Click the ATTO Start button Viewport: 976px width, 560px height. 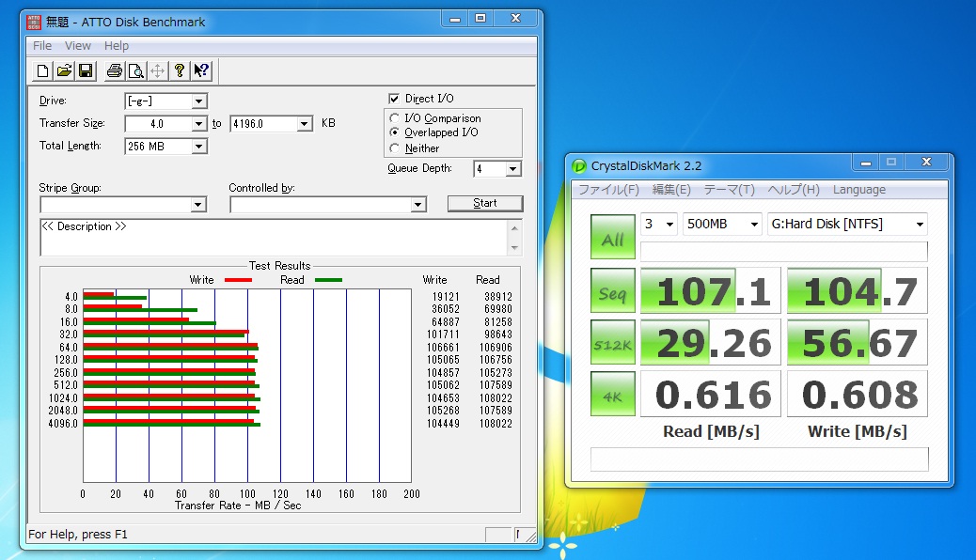click(485, 204)
